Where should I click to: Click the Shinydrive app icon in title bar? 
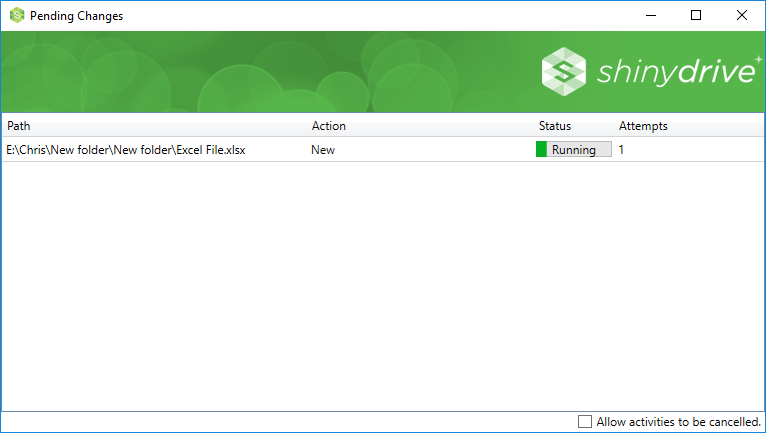pyautogui.click(x=16, y=16)
